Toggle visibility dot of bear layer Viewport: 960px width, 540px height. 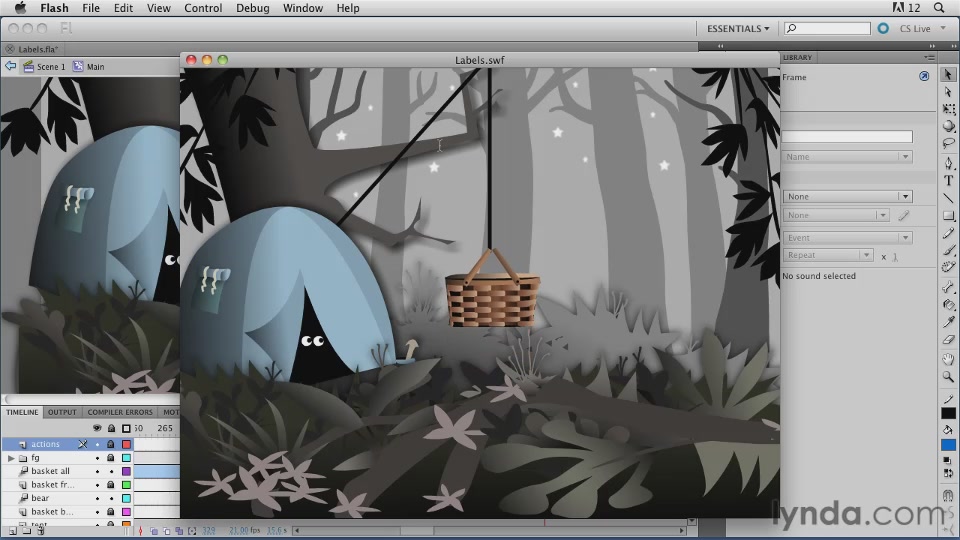point(97,498)
